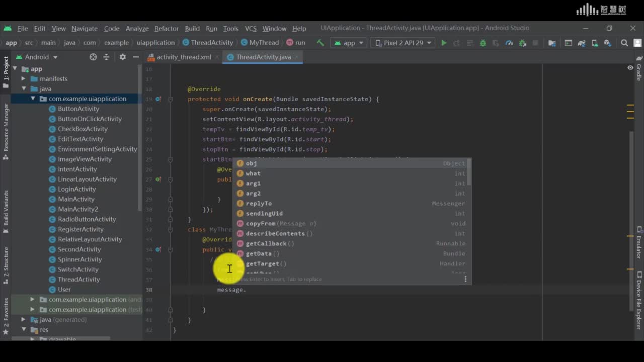Viewport: 644px width, 362px height.
Task: Toggle the Resource Manager tool window
Action: pyautogui.click(x=6, y=132)
